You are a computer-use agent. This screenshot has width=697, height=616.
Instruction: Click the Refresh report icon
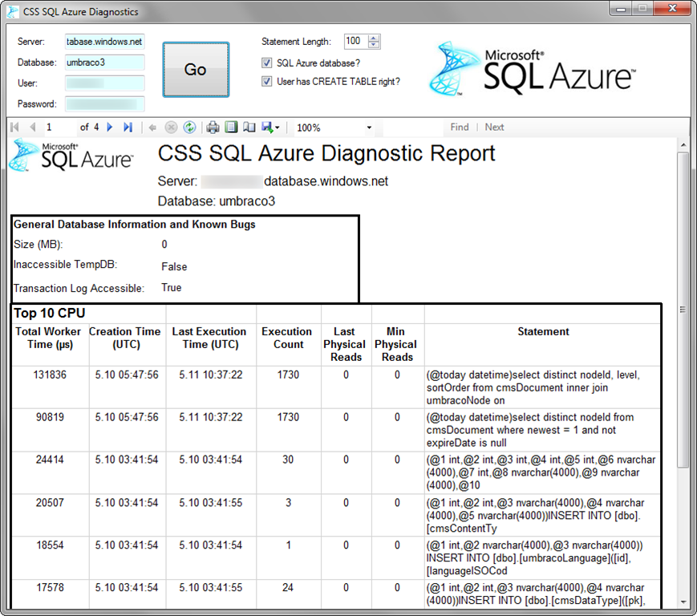click(189, 128)
